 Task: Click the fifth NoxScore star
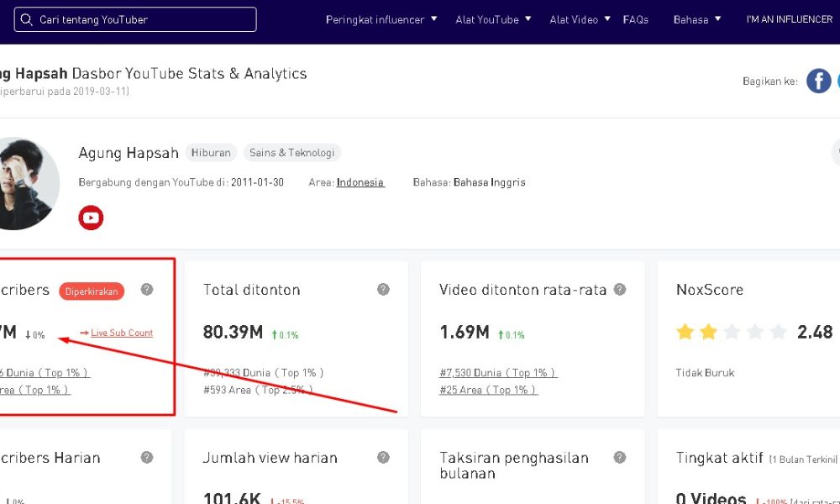click(778, 332)
